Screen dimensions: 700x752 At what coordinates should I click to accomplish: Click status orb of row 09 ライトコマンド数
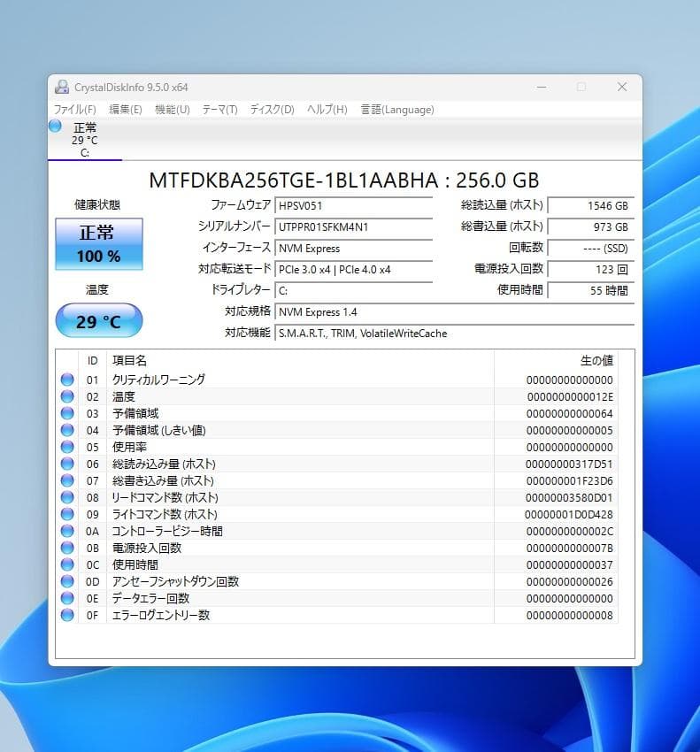point(67,514)
